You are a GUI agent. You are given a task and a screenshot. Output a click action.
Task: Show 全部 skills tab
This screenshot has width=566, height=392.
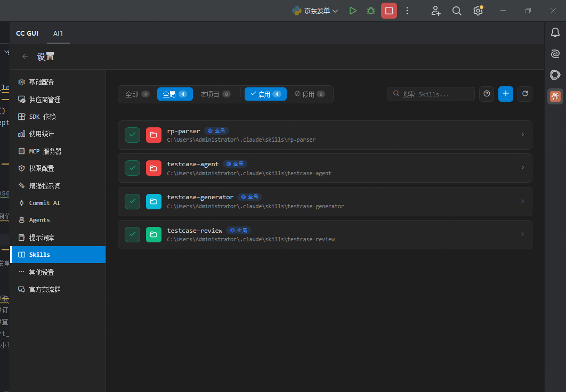point(137,94)
